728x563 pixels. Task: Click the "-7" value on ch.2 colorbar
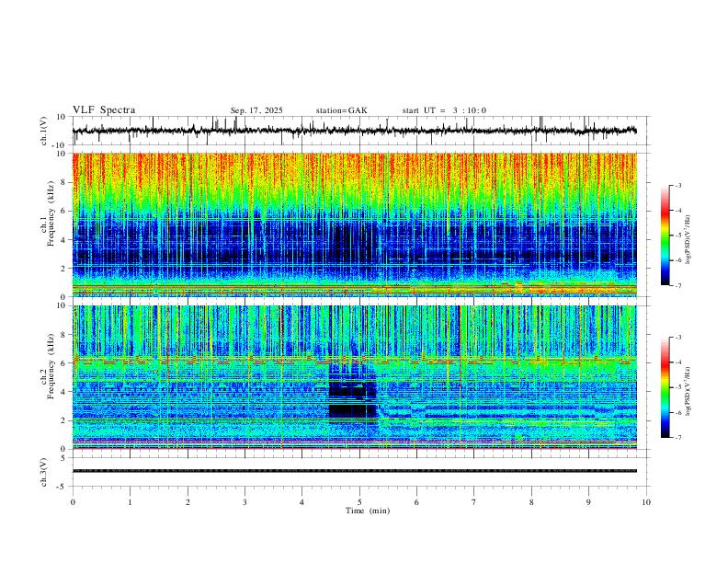(677, 438)
